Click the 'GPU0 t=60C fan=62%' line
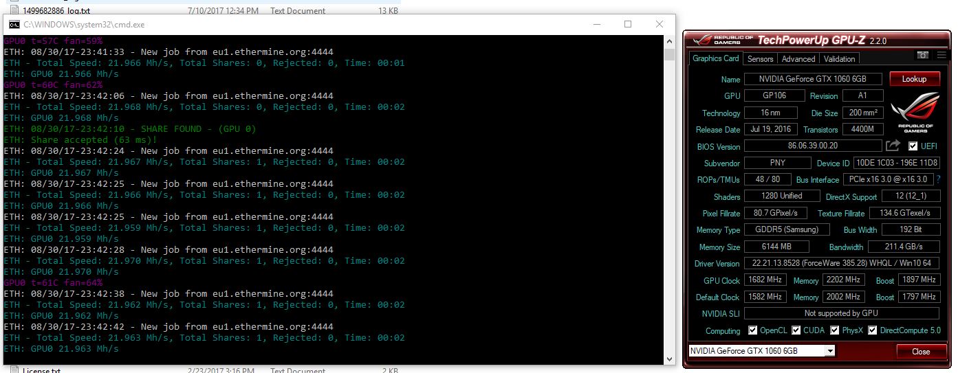This screenshot has height=373, width=980. pos(53,85)
